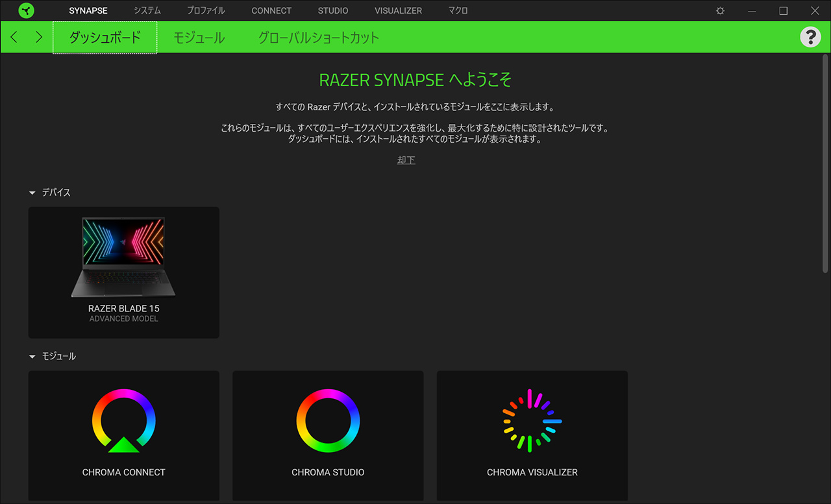
Task: Open the STUDIO tab
Action: [x=333, y=11]
